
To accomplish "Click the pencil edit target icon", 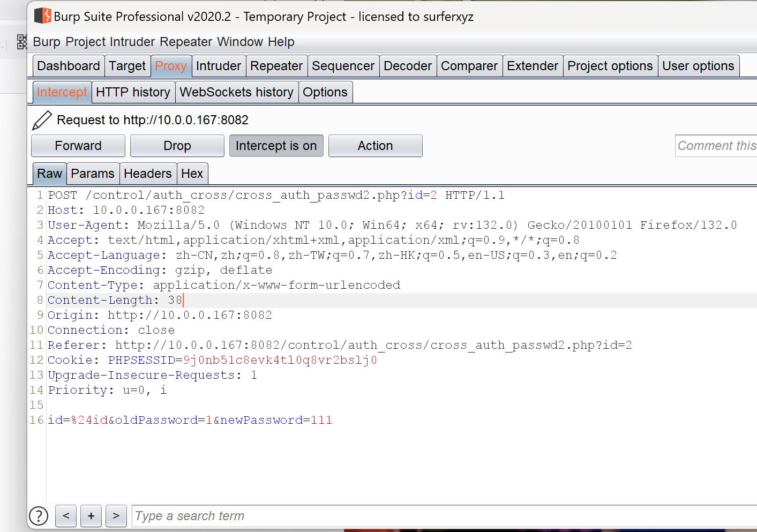I will point(42,120).
